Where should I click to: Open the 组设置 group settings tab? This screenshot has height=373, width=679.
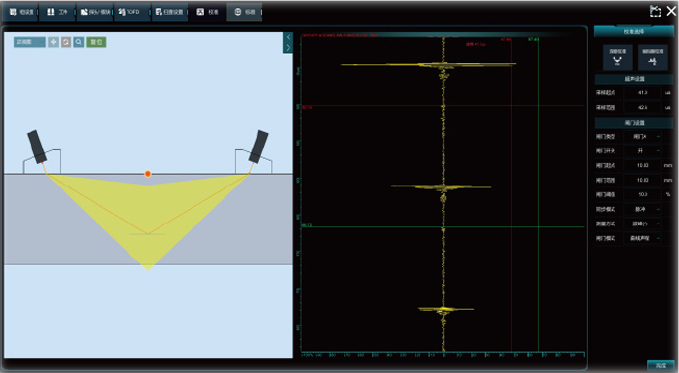coord(21,12)
